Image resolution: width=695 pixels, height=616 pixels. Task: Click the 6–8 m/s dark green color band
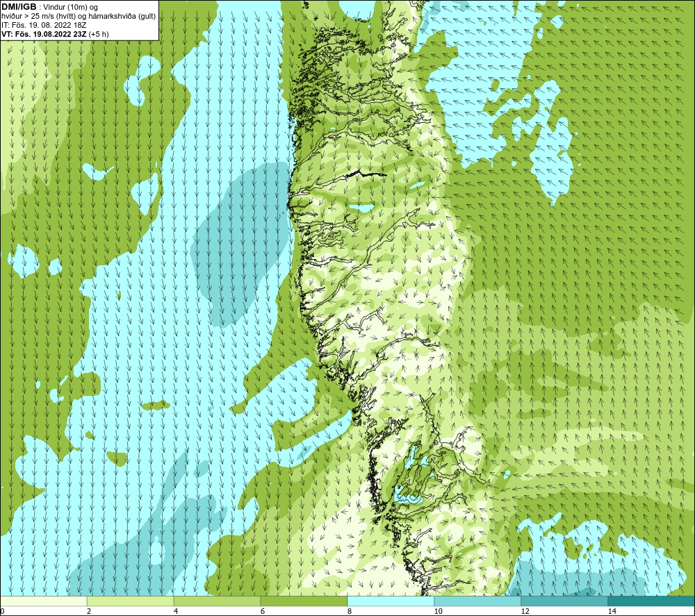click(304, 601)
